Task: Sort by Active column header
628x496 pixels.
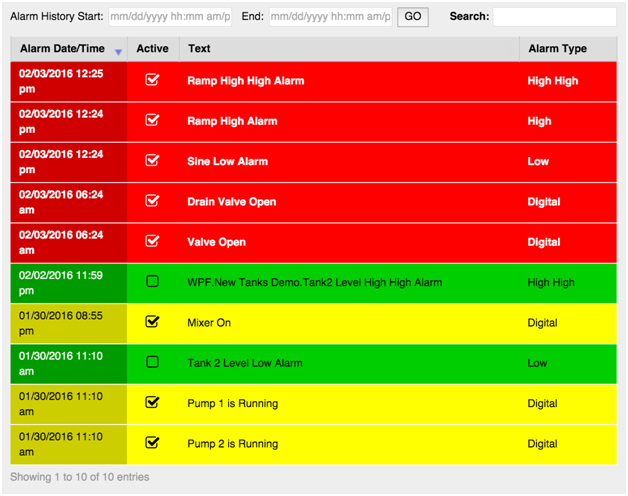Action: point(153,49)
